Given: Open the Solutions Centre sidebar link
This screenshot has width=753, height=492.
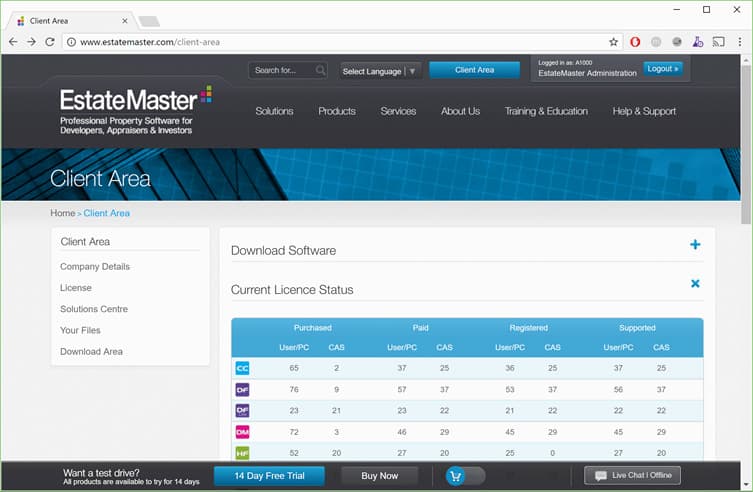Looking at the screenshot, I should [x=94, y=309].
